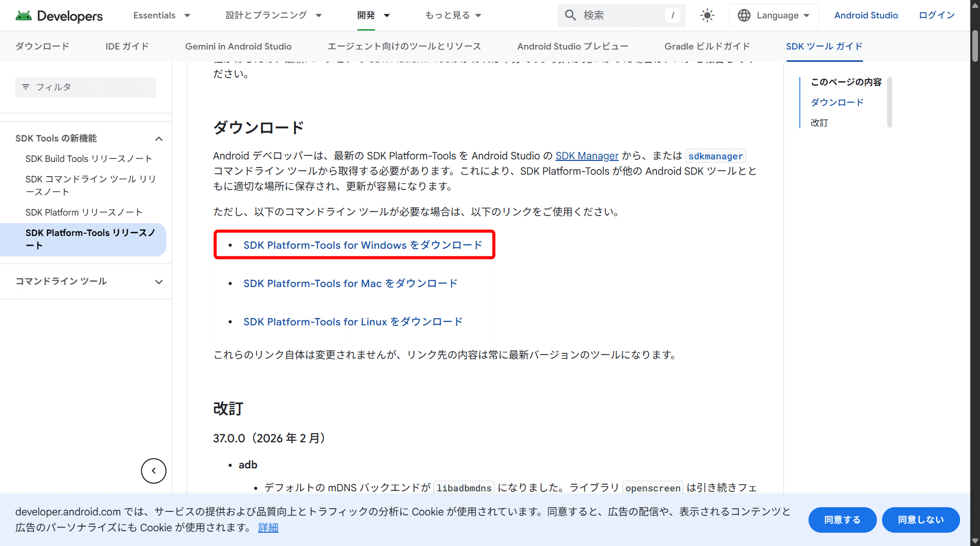Screen dimensions: 980x546
Task: Click the globe icon in Language selector
Action: (744, 15)
